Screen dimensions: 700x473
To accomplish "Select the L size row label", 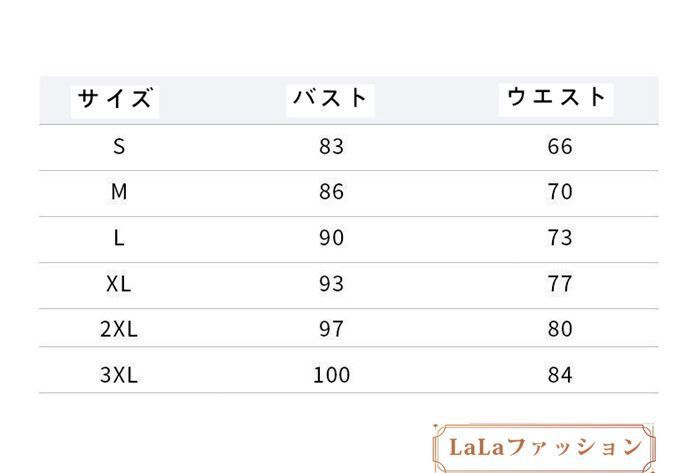I will [119, 238].
